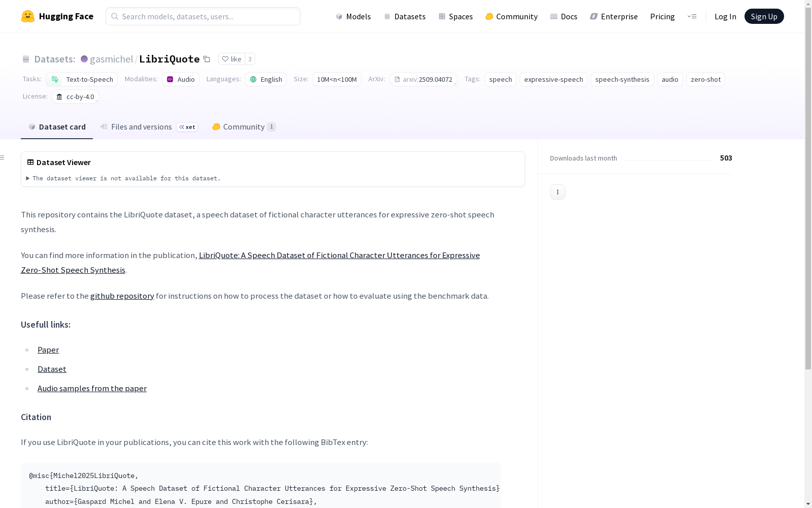The width and height of the screenshot is (812, 508).
Task: Open the Community tab with 1 discussion
Action: pos(244,127)
